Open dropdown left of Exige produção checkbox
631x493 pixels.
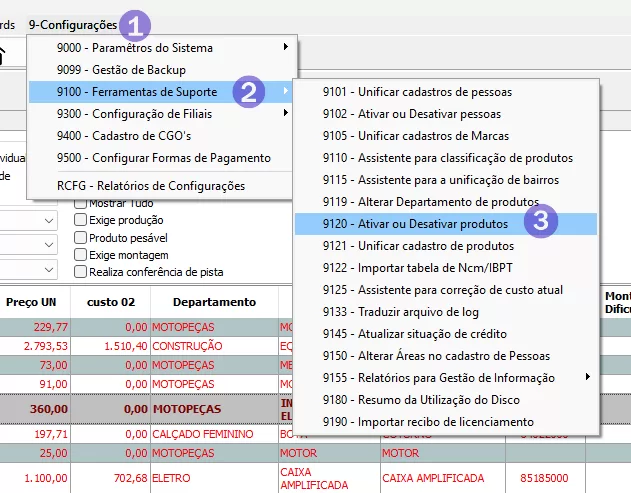(x=49, y=220)
